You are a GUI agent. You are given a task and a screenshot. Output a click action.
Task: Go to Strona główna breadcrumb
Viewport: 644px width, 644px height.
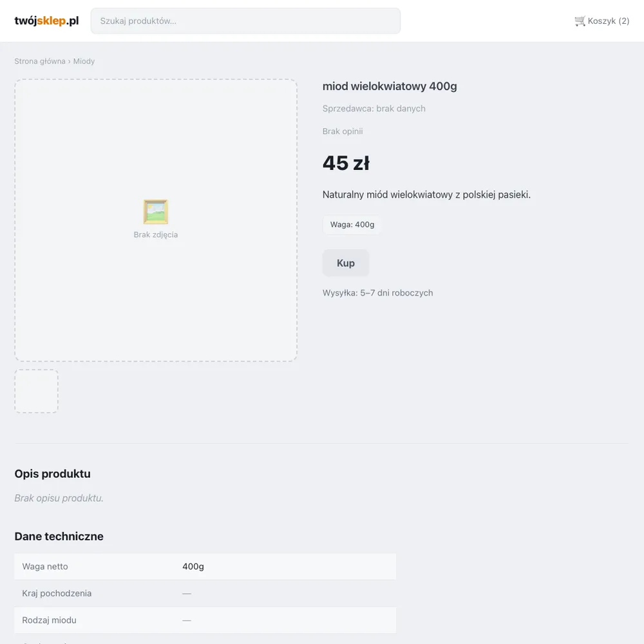[x=40, y=61]
